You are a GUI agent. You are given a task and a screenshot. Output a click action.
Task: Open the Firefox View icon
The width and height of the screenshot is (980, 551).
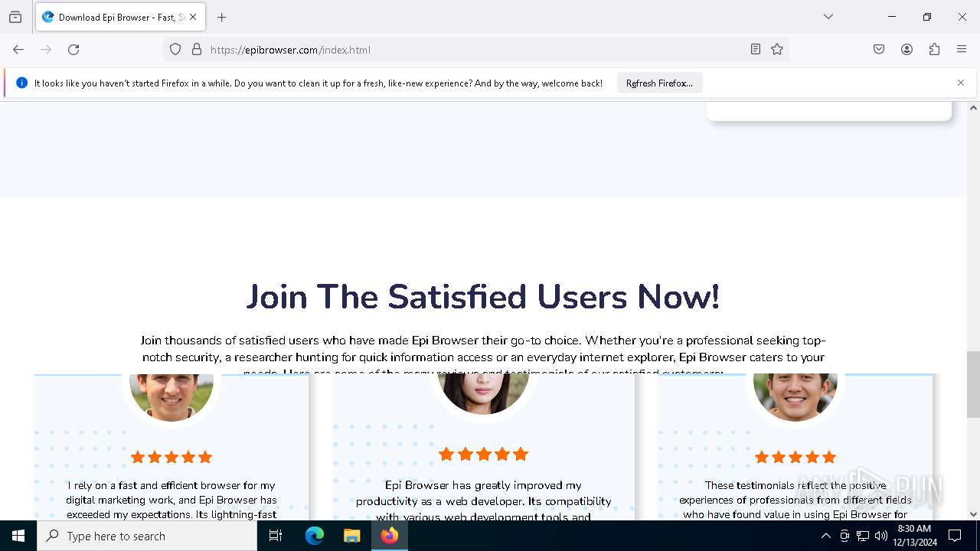(x=15, y=17)
